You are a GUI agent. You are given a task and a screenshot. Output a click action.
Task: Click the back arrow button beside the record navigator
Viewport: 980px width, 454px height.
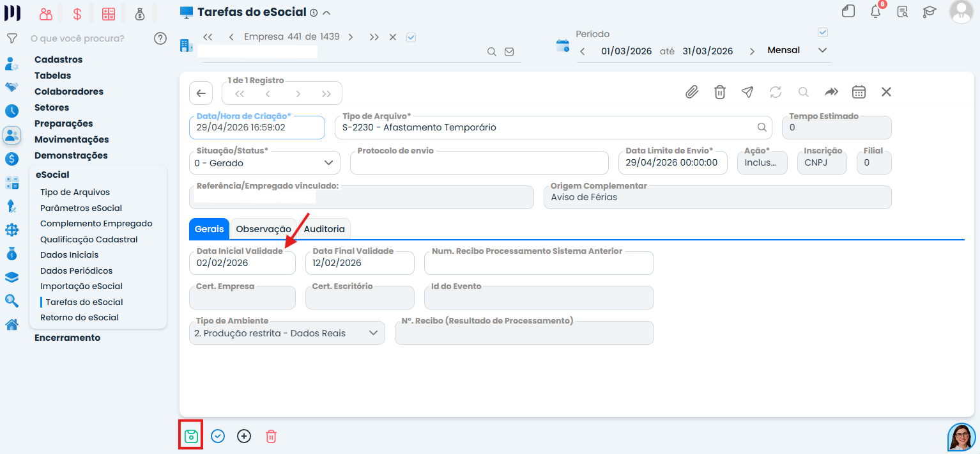coord(201,93)
